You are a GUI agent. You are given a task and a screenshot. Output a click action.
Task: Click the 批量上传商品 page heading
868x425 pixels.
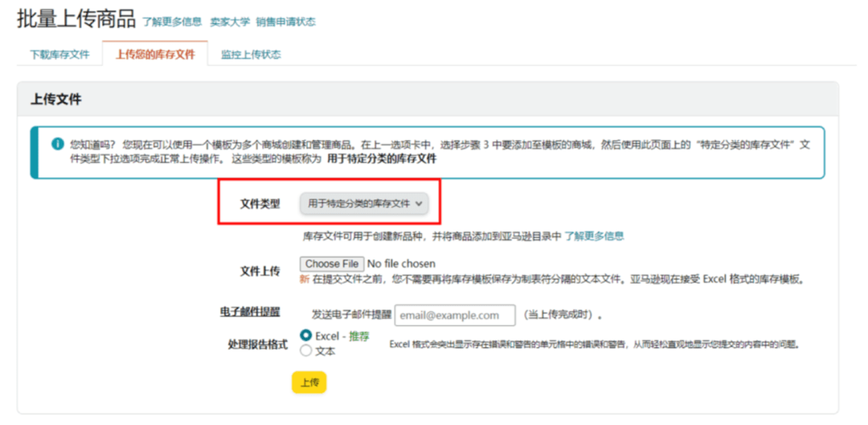76,19
